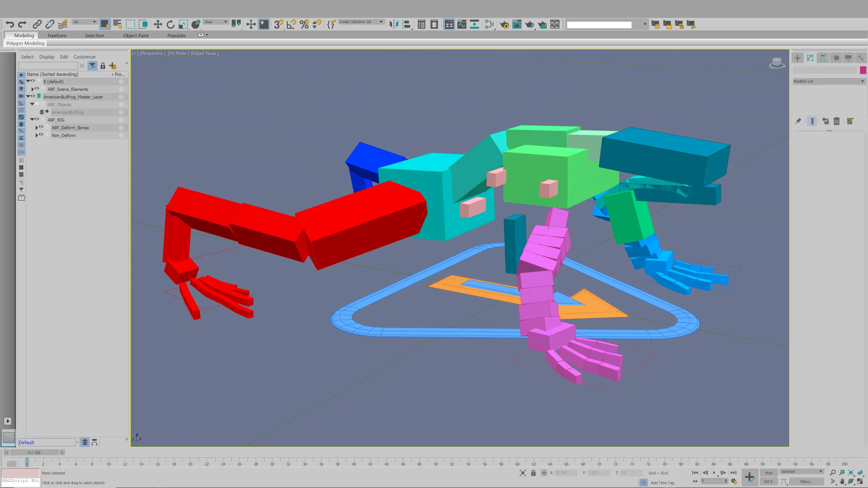Screen dimensions: 868x488
Task: Open the selection filter All dropdown
Action: pyautogui.click(x=85, y=22)
